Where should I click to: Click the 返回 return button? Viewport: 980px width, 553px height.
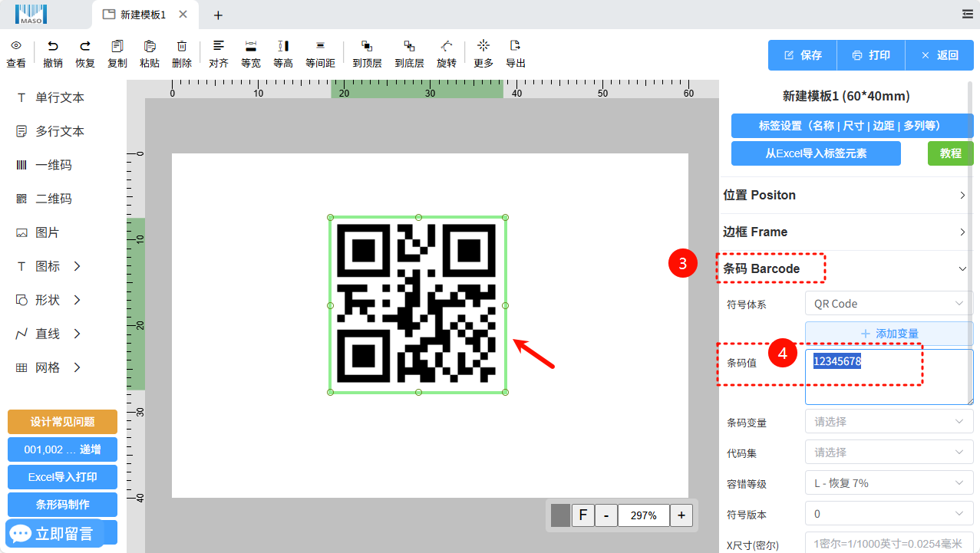pos(940,55)
